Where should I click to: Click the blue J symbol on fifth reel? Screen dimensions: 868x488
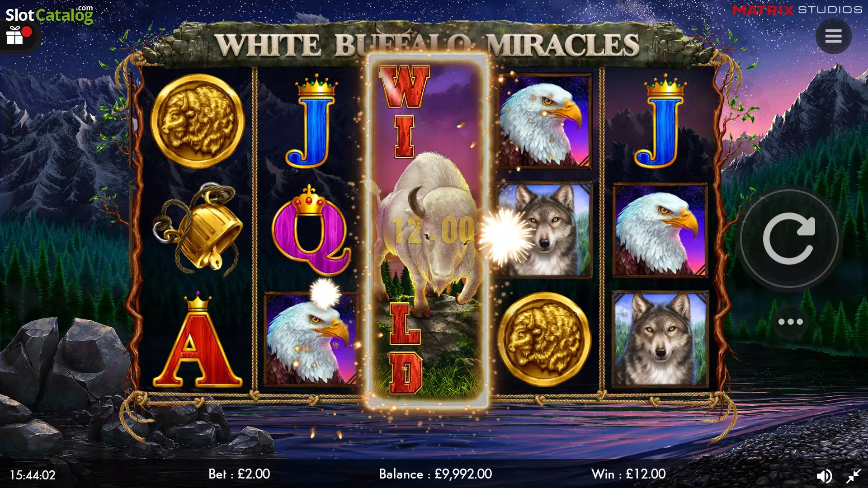(x=660, y=121)
